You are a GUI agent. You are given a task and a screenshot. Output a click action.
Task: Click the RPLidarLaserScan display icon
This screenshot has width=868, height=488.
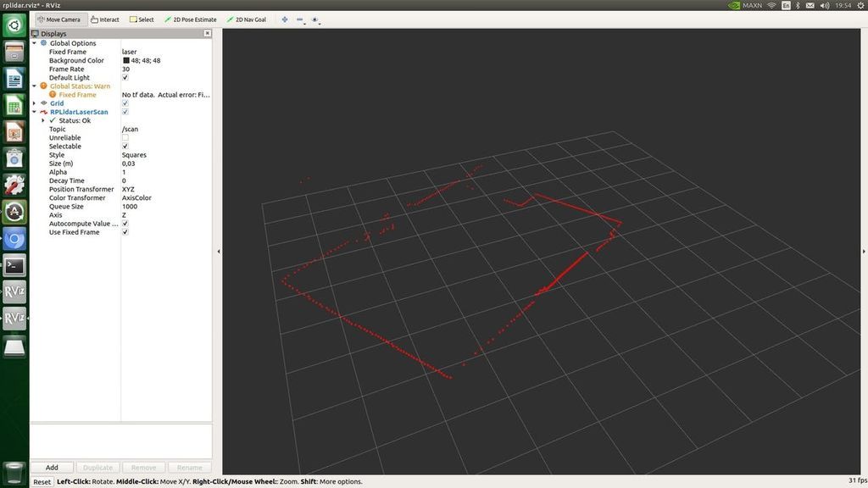[x=42, y=111]
